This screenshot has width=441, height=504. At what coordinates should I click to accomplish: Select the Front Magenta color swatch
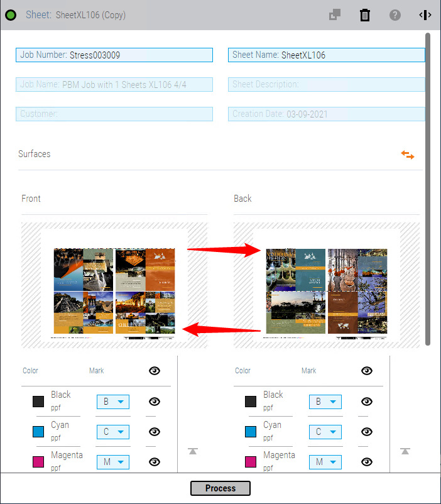[38, 462]
